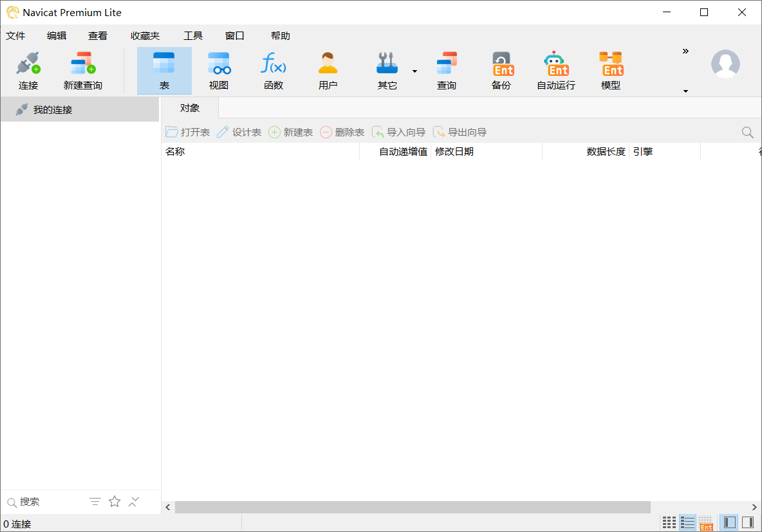Click the 连接 (Connection) plug icon

pos(28,64)
